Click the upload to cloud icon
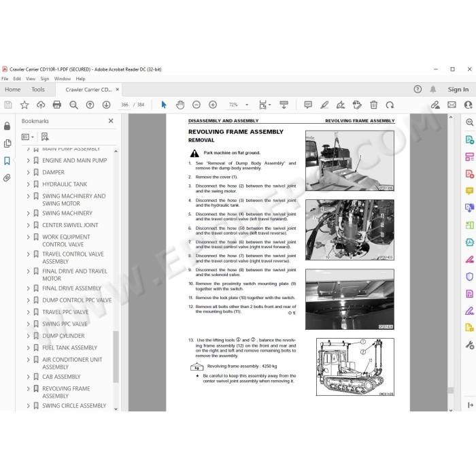This screenshot has height=476, width=476. (41, 105)
